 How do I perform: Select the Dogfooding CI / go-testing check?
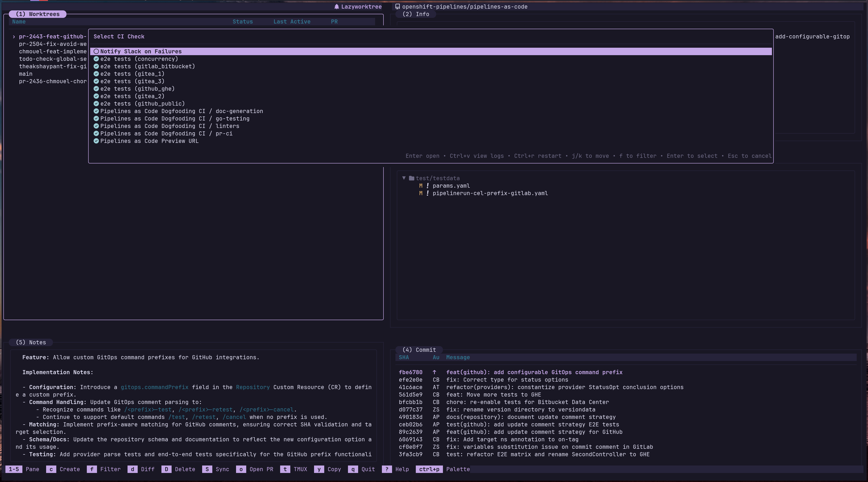[x=175, y=118]
